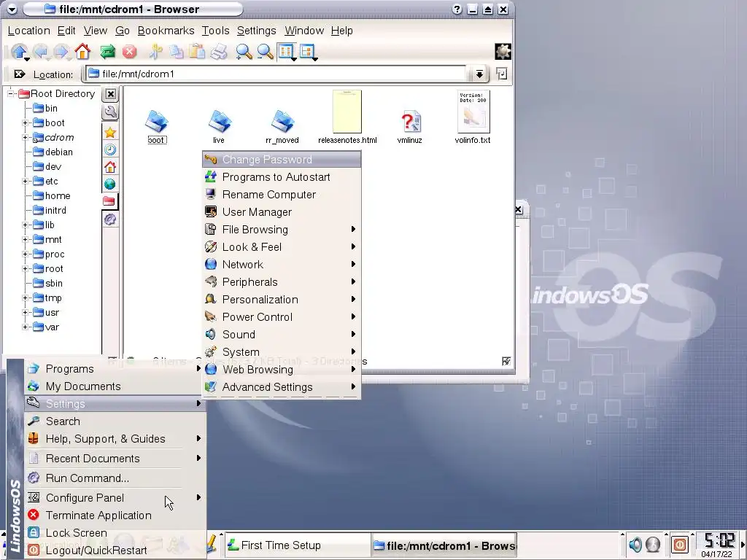Select the Tree View toolbar button

(308, 52)
